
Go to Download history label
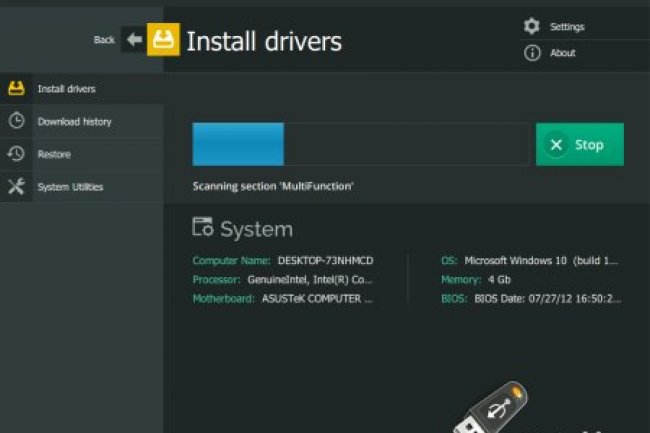tap(74, 122)
